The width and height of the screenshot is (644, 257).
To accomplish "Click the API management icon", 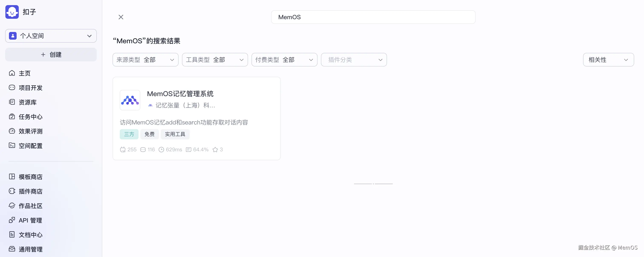I will tap(12, 220).
